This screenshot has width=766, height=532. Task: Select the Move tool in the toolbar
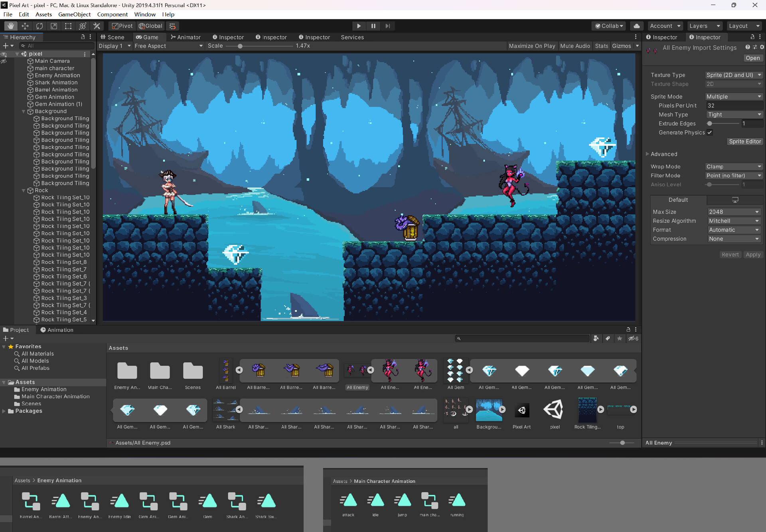click(25, 26)
